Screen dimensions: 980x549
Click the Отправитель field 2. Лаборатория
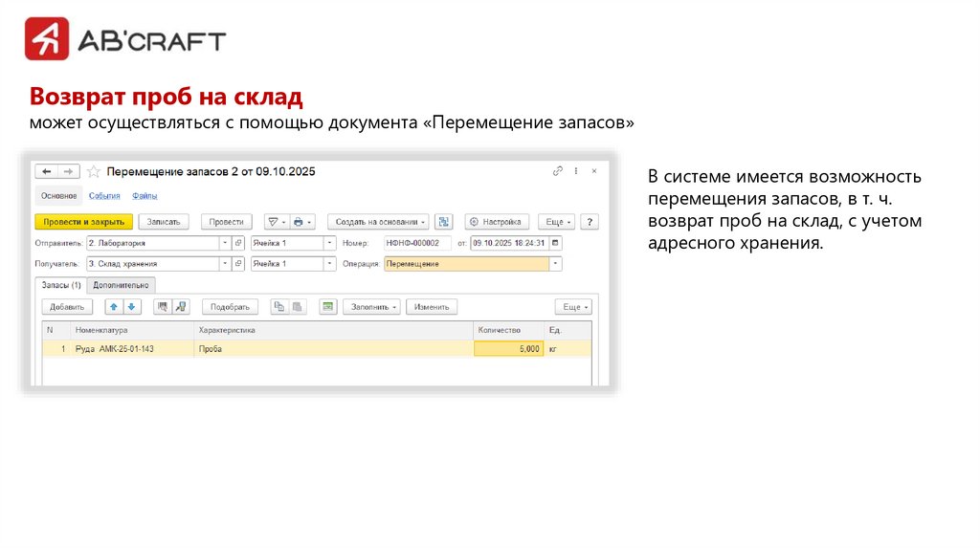(152, 243)
